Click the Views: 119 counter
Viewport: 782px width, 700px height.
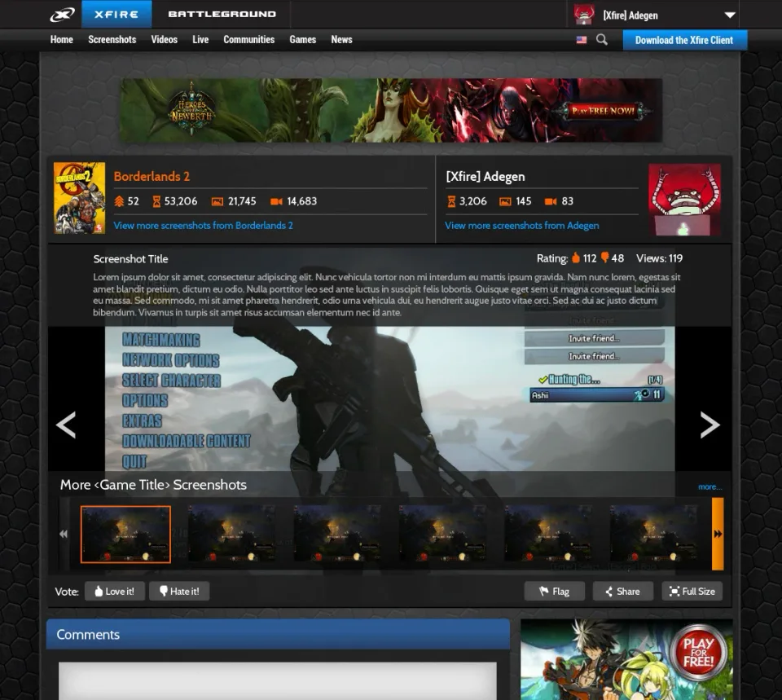coord(659,258)
